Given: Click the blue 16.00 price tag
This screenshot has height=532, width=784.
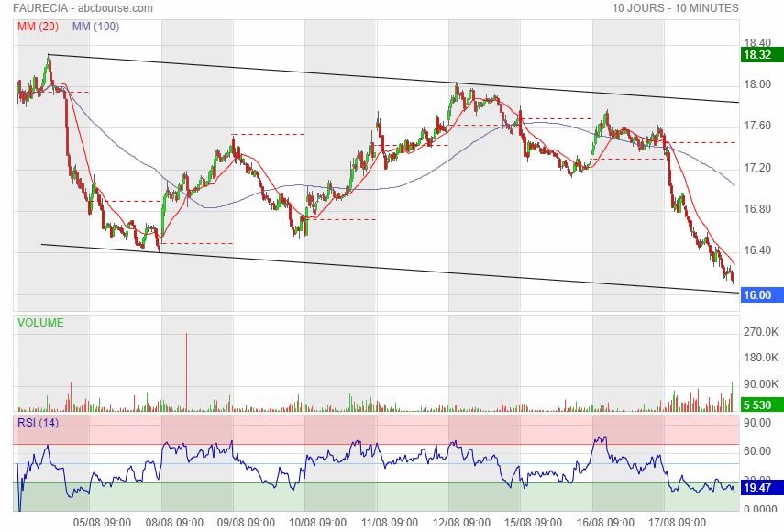Looking at the screenshot, I should click(x=762, y=295).
